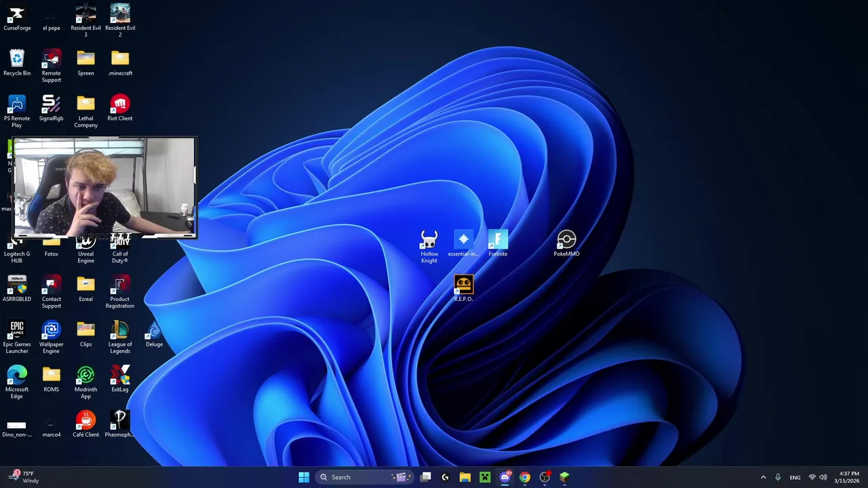The image size is (868, 488).
Task: Open Product Registration shortcut
Action: point(120,292)
